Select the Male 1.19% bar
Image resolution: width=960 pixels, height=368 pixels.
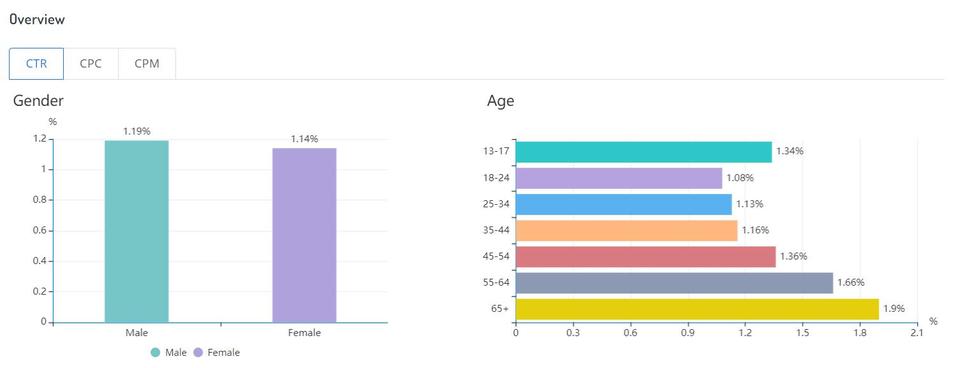137,231
